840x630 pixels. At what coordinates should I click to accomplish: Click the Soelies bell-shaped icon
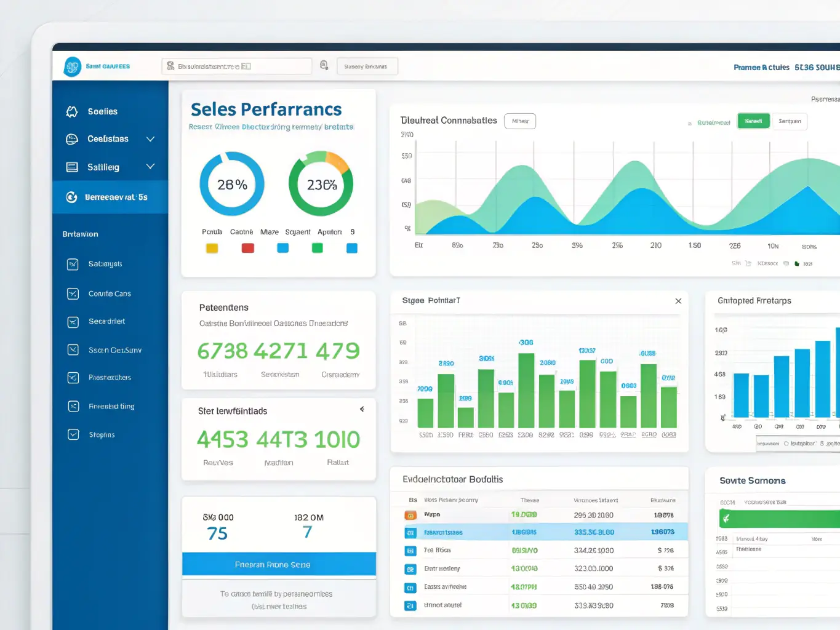click(72, 111)
